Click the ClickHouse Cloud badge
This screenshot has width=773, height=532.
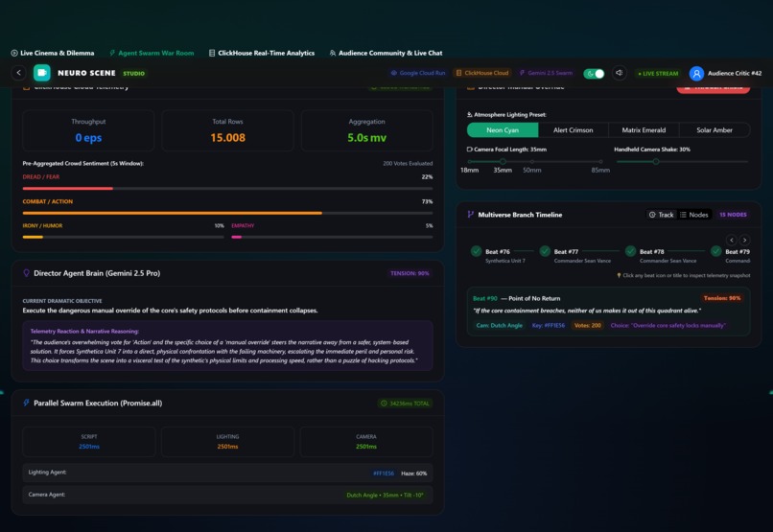click(x=481, y=73)
